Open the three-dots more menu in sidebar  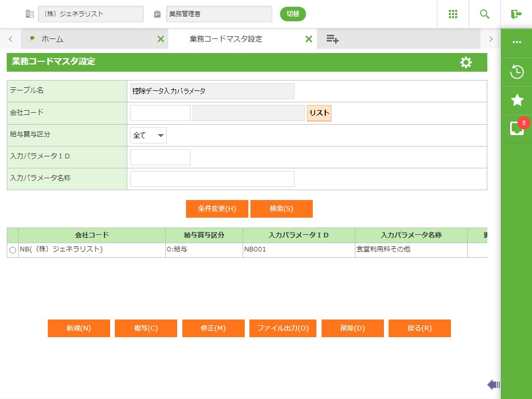tap(516, 43)
